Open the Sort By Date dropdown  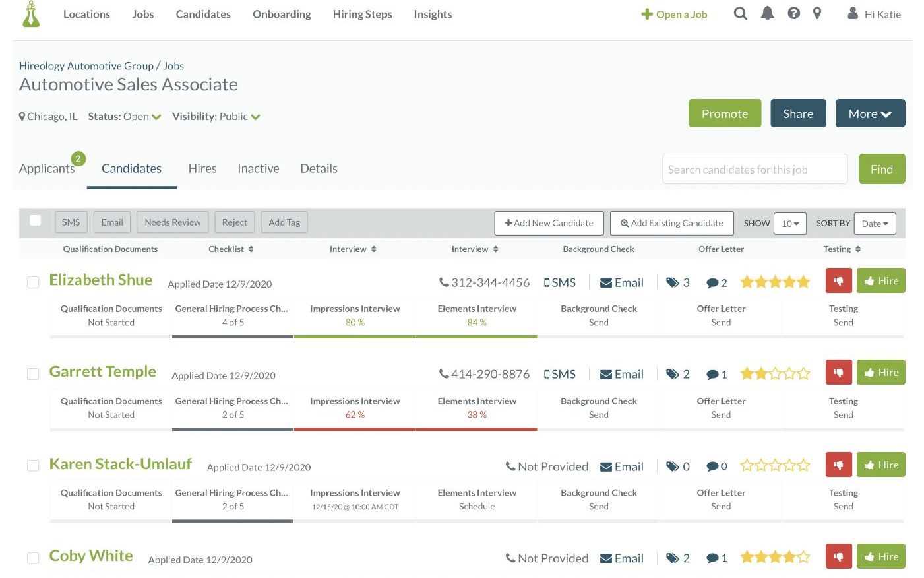point(874,224)
